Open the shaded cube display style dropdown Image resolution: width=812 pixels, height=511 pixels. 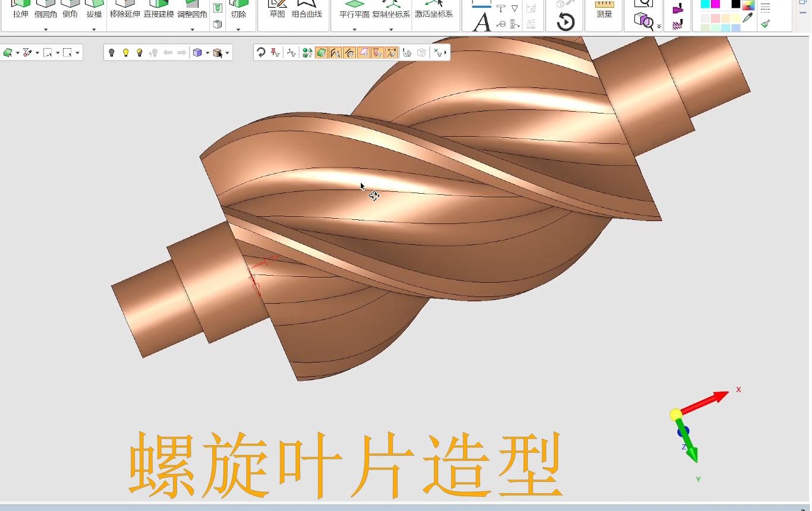pyautogui.click(x=207, y=53)
